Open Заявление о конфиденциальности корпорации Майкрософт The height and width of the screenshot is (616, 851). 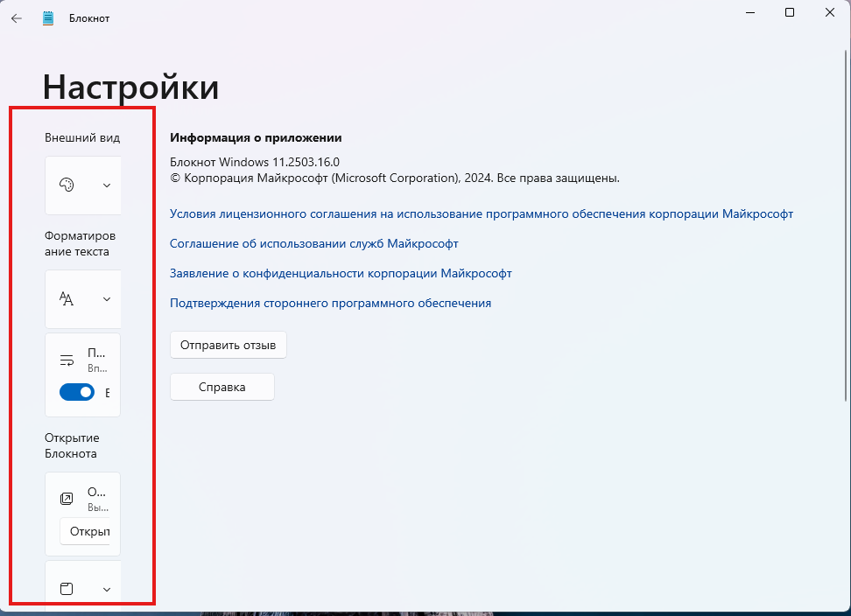tap(341, 273)
